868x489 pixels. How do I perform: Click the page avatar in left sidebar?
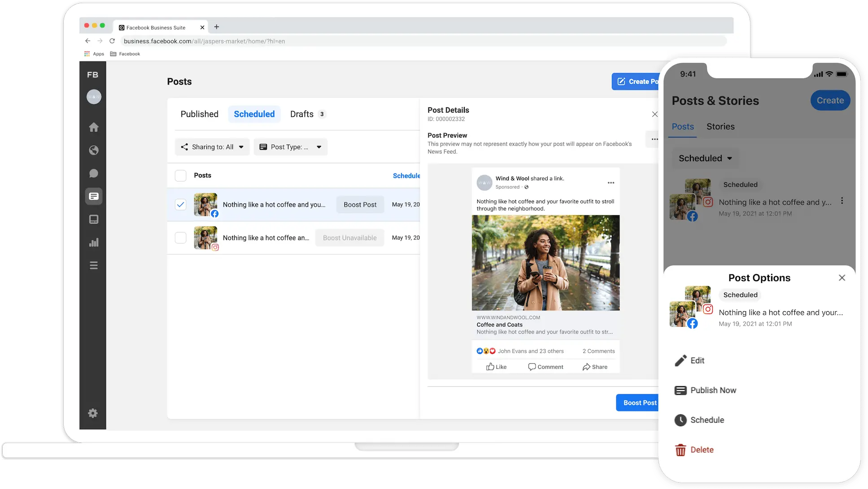(94, 97)
